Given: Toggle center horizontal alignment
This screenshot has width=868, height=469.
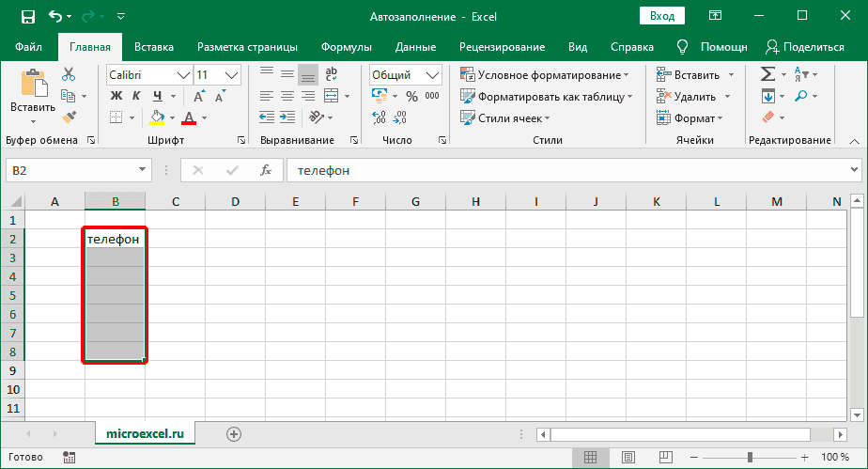Looking at the screenshot, I should click(x=287, y=96).
